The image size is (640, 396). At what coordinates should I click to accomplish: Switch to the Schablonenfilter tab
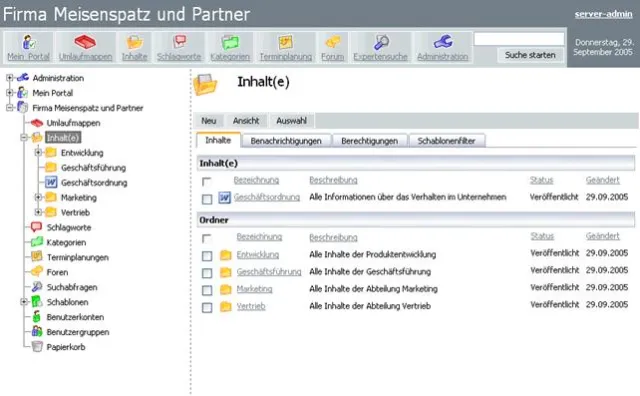447,141
